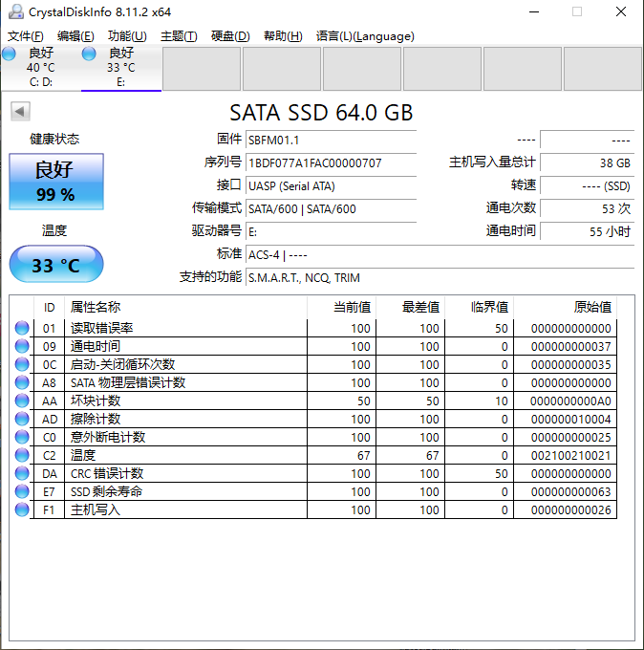The image size is (644, 650).
Task: Click status orb of attribute 0C 启动-关闭循环次数
Action: pos(22,364)
